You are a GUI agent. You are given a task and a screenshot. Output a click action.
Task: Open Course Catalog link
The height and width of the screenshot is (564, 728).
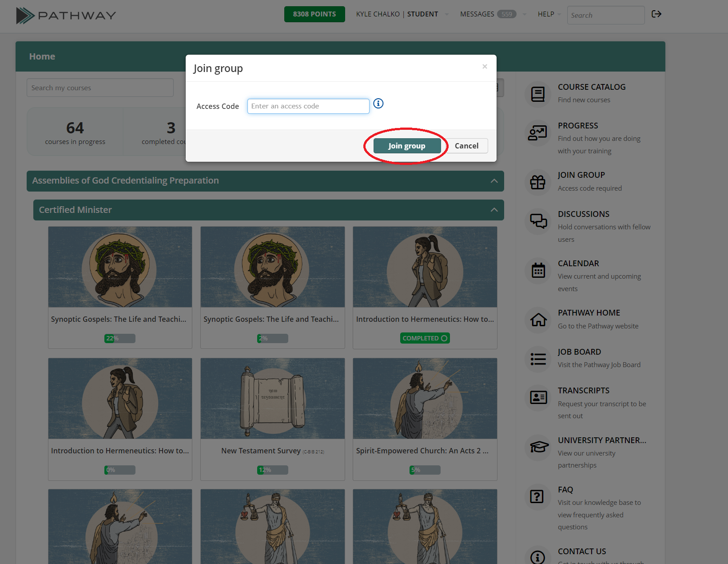(592, 87)
